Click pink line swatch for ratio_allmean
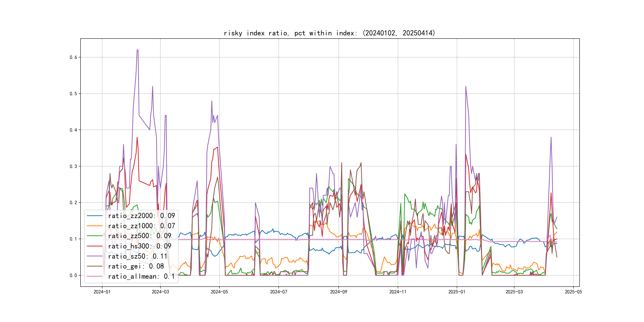This screenshot has width=644, height=322. (95, 276)
